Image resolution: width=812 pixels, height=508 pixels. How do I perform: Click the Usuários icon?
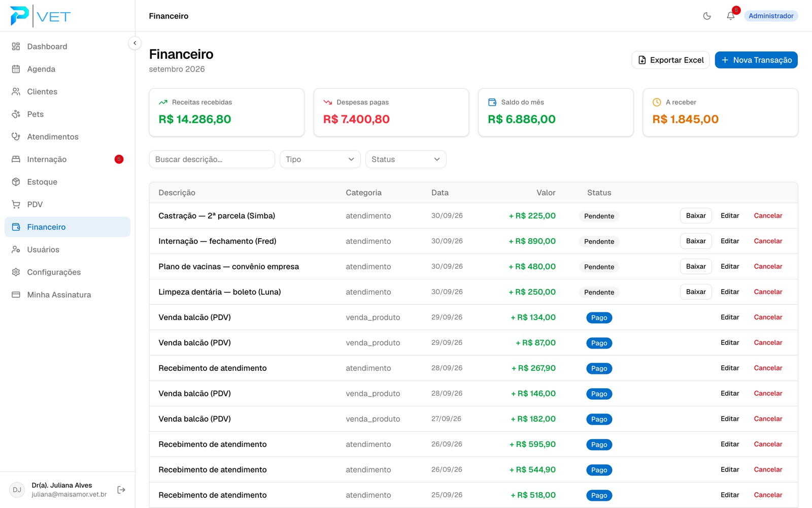tap(16, 249)
